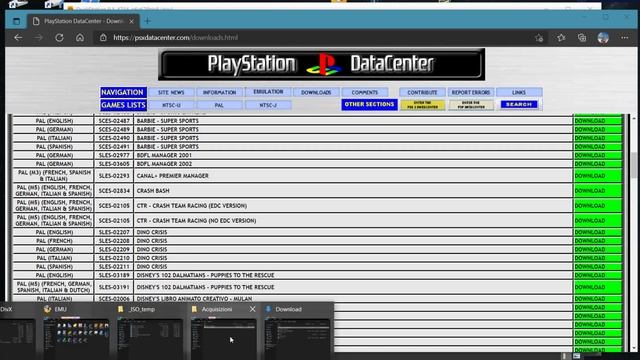Select the PlayStation DataCenter browser tab
Image resolution: width=640 pixels, height=360 pixels.
[x=83, y=21]
